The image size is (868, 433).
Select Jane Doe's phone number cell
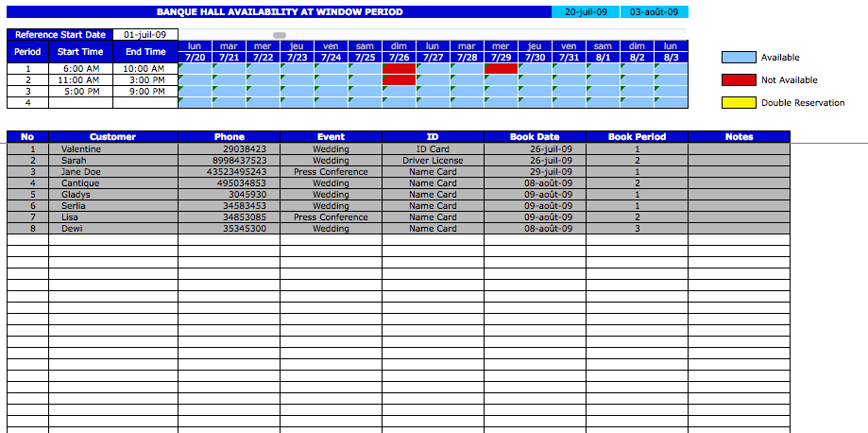tap(229, 172)
